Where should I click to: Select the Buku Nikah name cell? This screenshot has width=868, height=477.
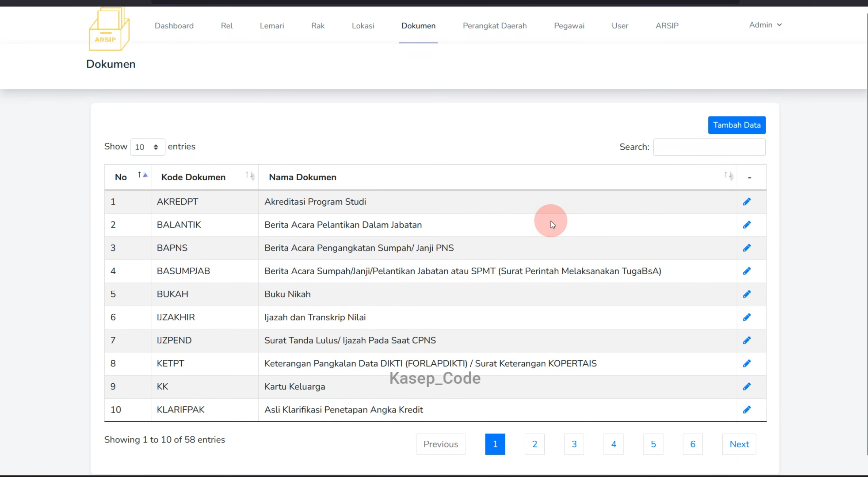point(498,294)
